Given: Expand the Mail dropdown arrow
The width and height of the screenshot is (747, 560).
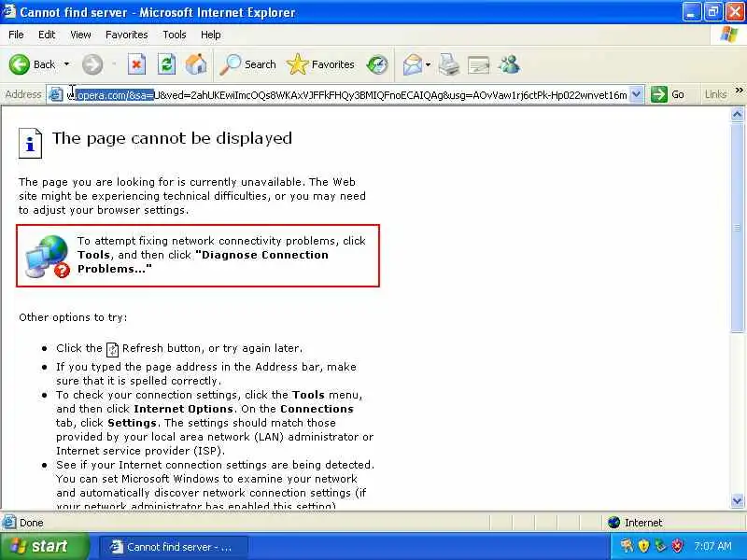Looking at the screenshot, I should coord(429,64).
